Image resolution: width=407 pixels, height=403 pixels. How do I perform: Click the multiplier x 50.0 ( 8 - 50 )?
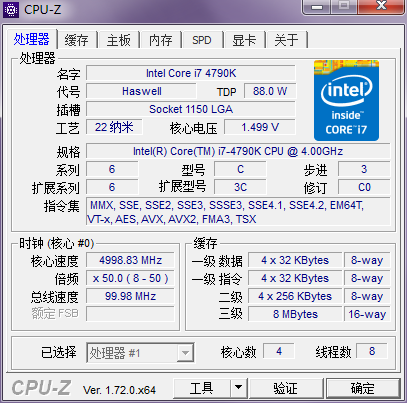(130, 278)
